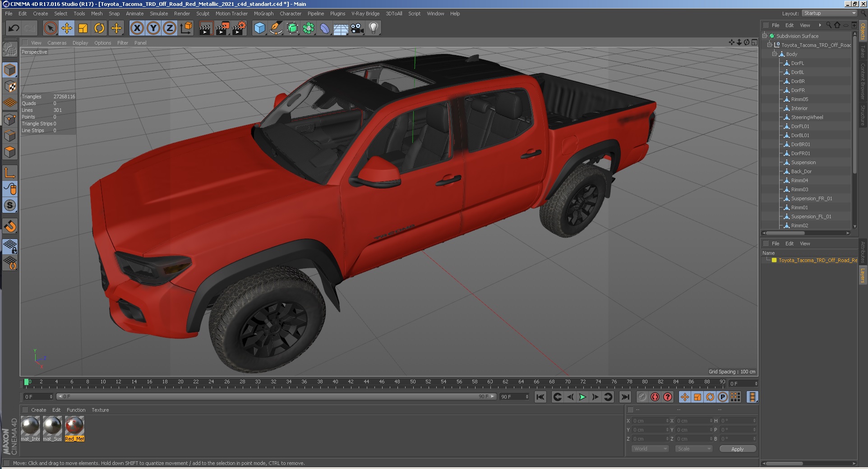The image size is (868, 469).
Task: Open viewport Cameras menu
Action: (57, 43)
